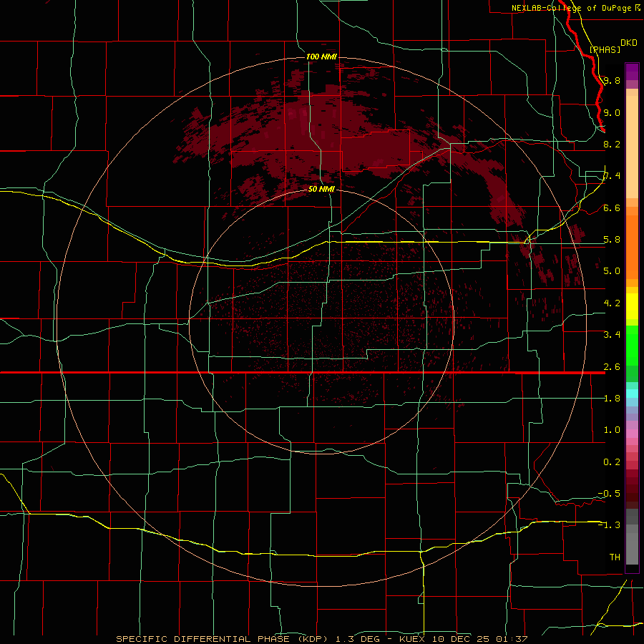
Task: Select the 0.2 scale value
Action: click(612, 462)
